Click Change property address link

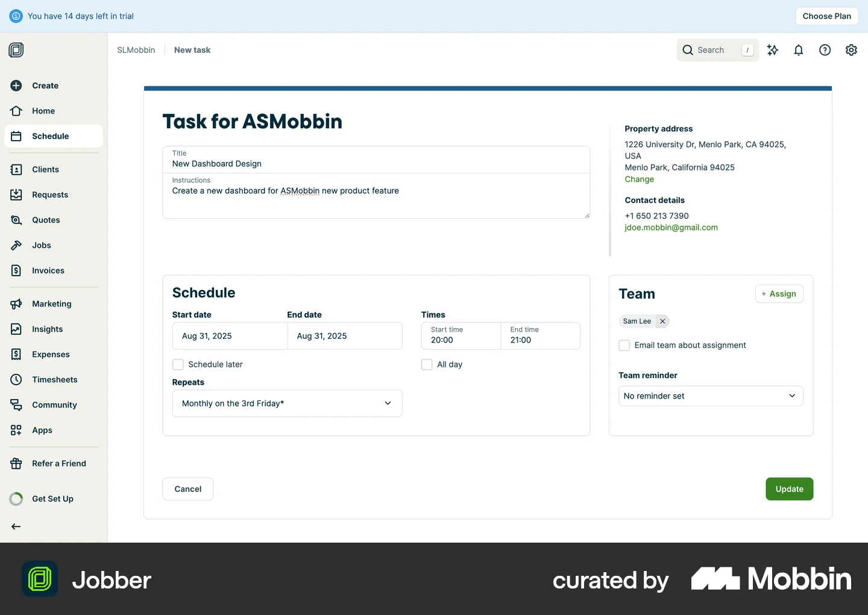tap(639, 179)
